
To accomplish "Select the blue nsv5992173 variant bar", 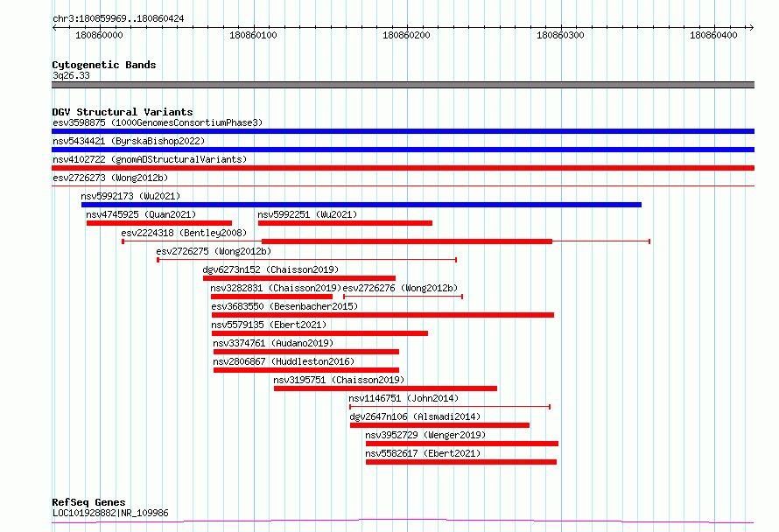I will 361,205.
